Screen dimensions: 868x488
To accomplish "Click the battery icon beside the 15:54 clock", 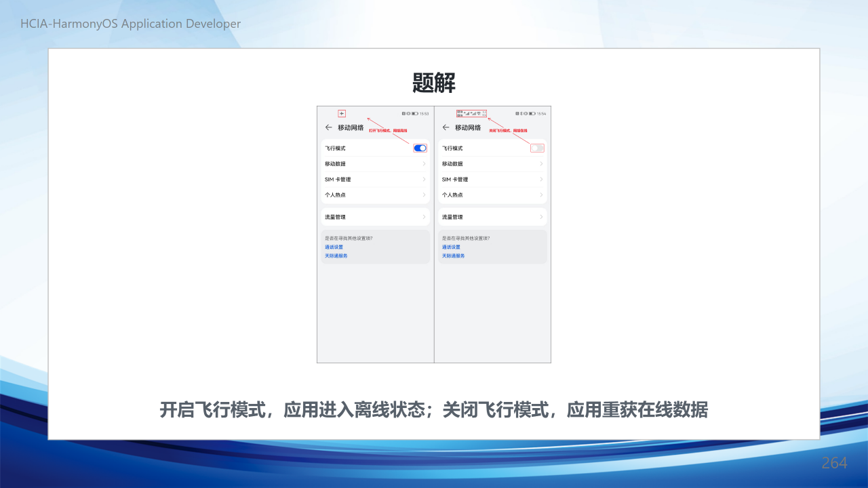I will click(x=532, y=113).
